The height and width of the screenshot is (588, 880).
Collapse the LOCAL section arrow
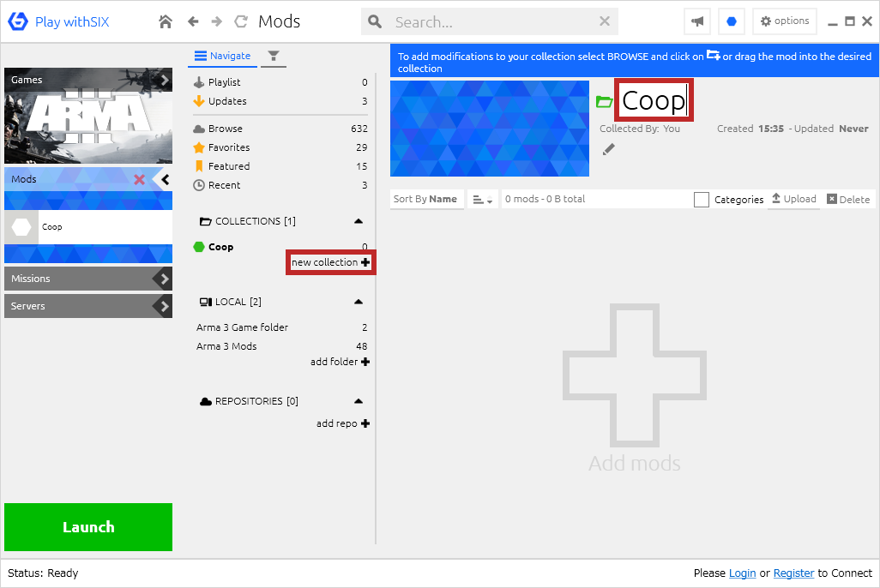(359, 302)
